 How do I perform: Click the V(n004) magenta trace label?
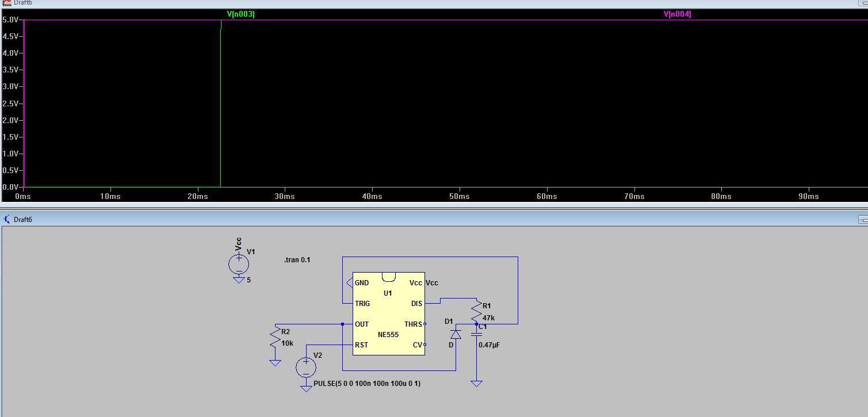(677, 14)
